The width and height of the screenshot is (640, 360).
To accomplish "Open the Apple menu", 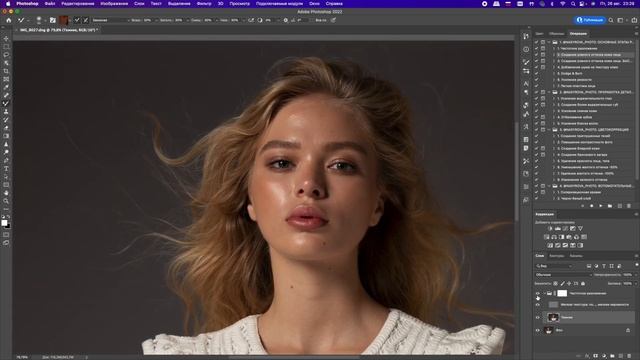I will point(8,4).
